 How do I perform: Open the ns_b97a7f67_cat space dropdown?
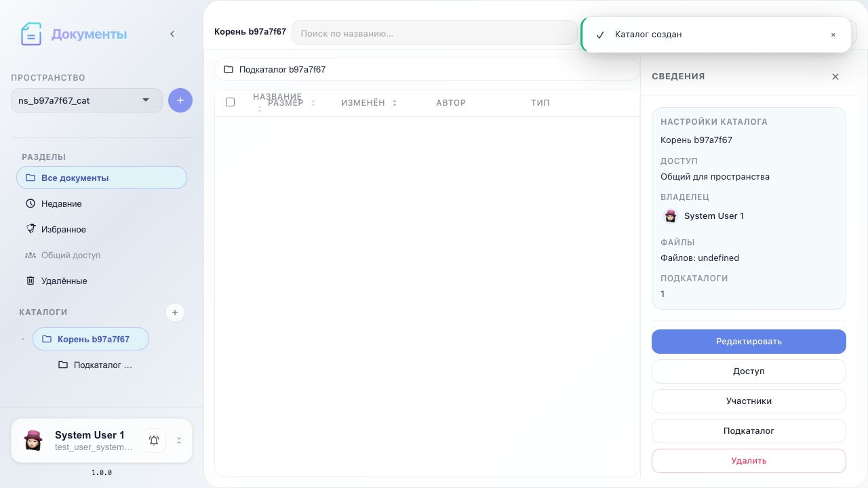87,100
